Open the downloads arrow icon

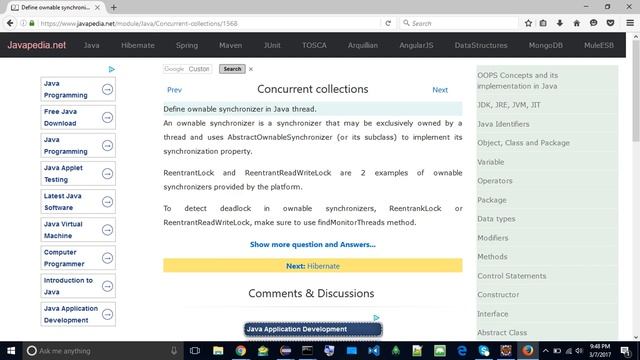(560, 23)
